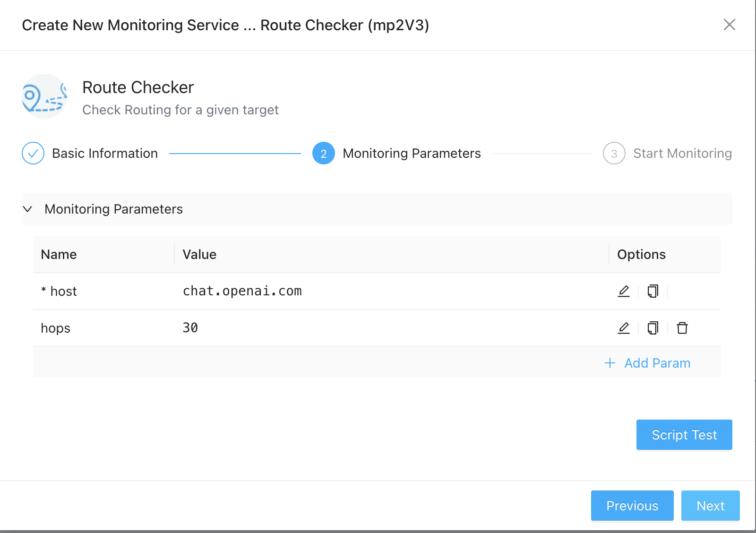The width and height of the screenshot is (756, 533).
Task: Select the Monitoring Parameters step
Action: tap(412, 153)
